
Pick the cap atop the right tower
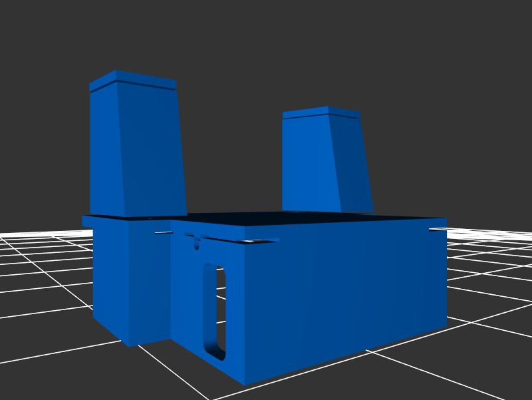pyautogui.click(x=321, y=113)
